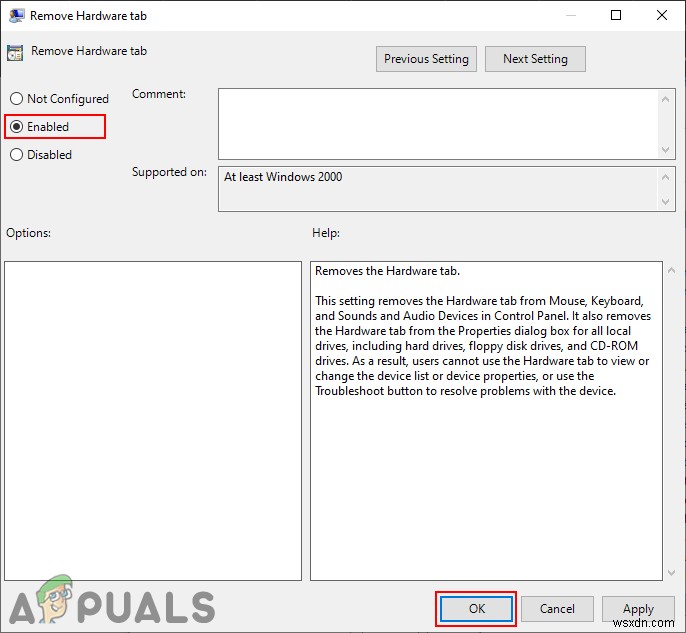Minimize the Remove Hardware tab window
The image size is (686, 633).
click(x=570, y=15)
